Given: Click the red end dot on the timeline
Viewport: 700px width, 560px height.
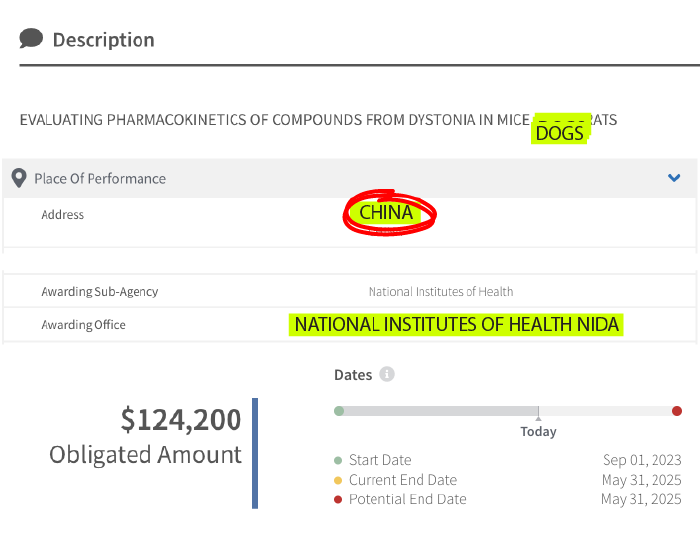Looking at the screenshot, I should tap(677, 411).
